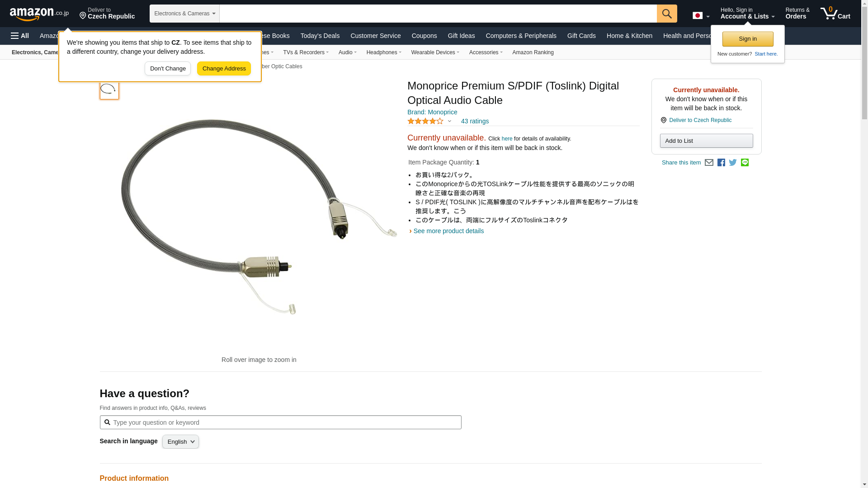This screenshot has height=488, width=868.
Task: Click the Don't Change button
Action: (x=168, y=69)
